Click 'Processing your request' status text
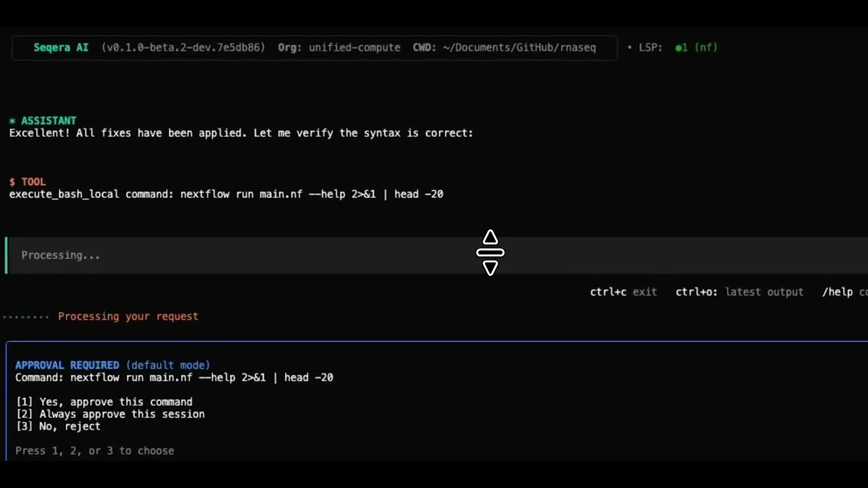Image resolution: width=868 pixels, height=488 pixels. tap(128, 317)
